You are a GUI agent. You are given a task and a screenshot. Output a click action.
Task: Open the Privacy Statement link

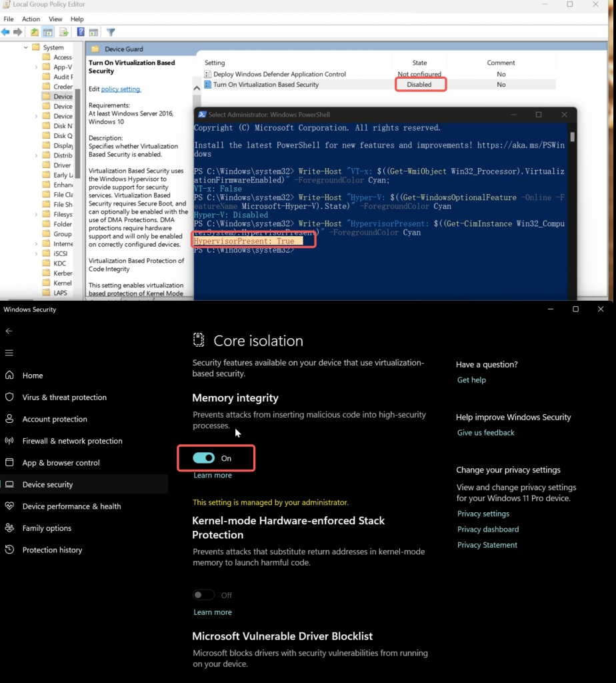(x=487, y=545)
